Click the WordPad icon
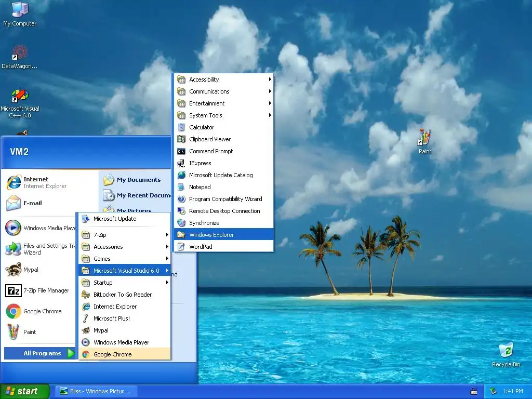The width and height of the screenshot is (532, 399). (181, 247)
